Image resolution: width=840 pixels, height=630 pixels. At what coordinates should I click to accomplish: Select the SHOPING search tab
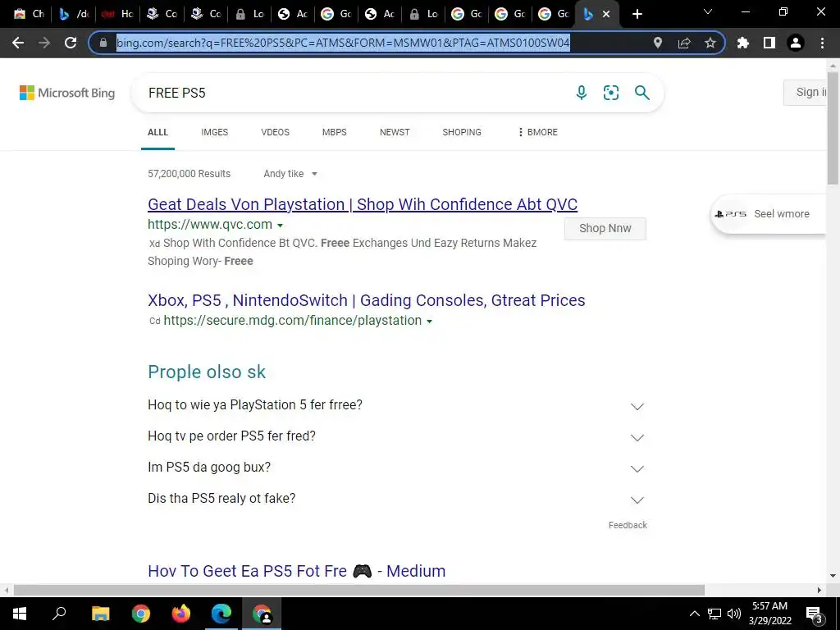coord(461,132)
